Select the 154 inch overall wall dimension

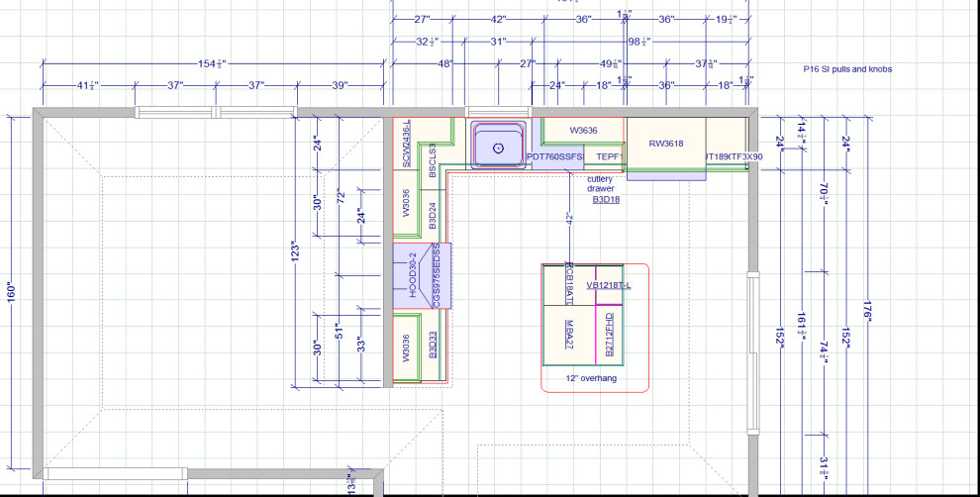(x=207, y=63)
